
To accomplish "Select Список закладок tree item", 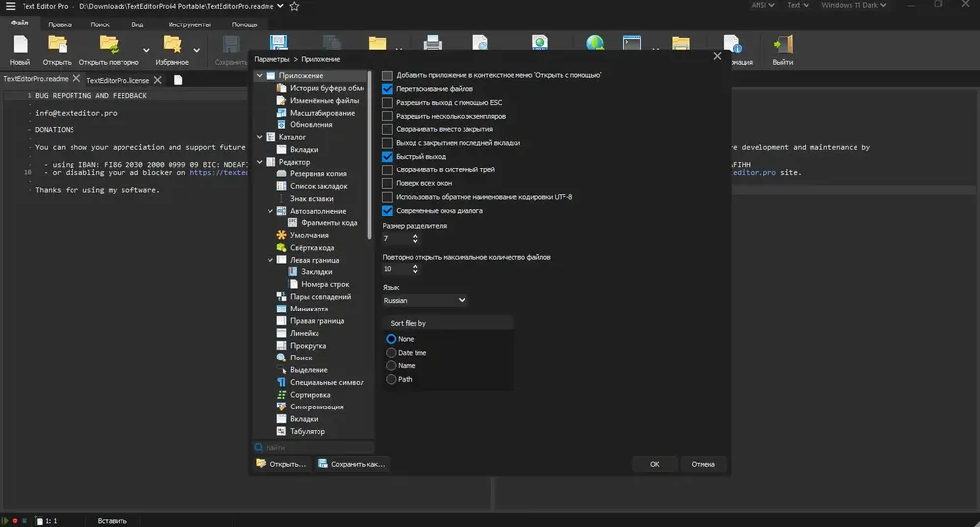I will 312,186.
